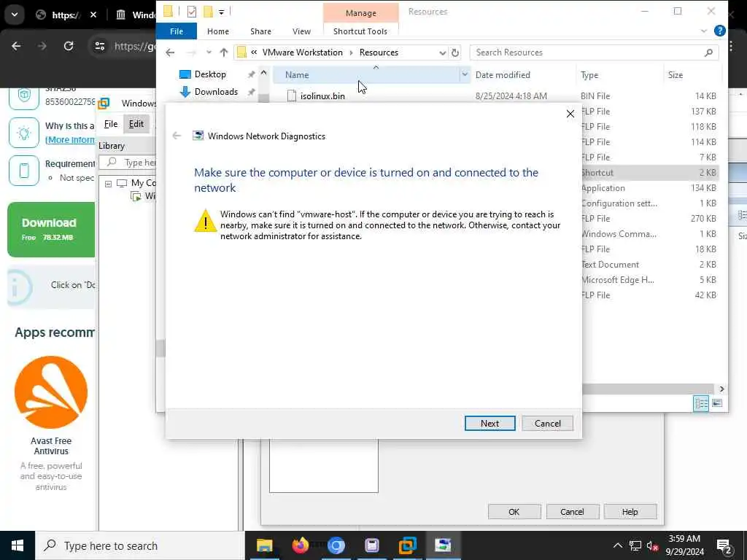The width and height of the screenshot is (747, 560).
Task: Click the Manage contextual tab
Action: pos(360,13)
